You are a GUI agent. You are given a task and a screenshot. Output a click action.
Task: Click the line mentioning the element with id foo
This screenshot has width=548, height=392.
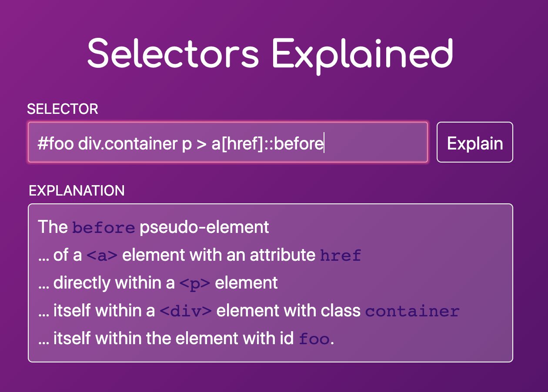183,339
